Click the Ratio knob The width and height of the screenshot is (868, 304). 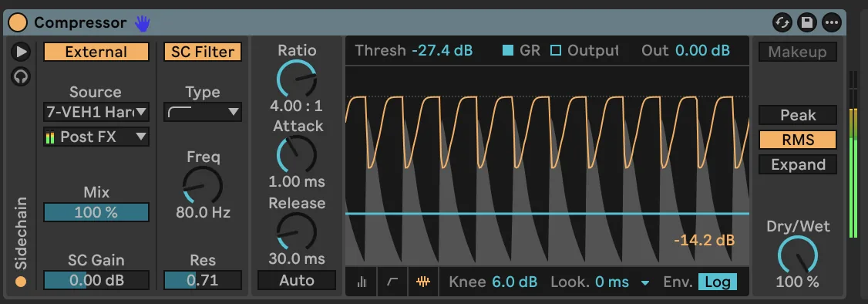click(x=297, y=79)
